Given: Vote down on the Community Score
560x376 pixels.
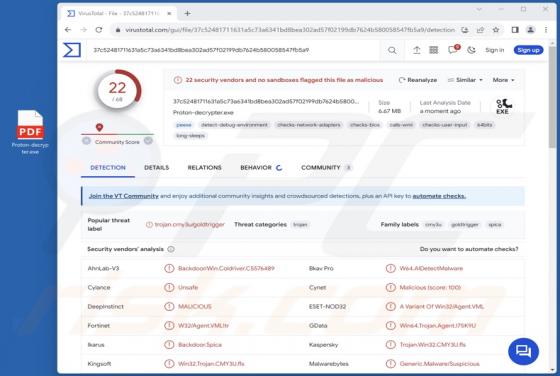Looking at the screenshot, I should [x=86, y=141].
